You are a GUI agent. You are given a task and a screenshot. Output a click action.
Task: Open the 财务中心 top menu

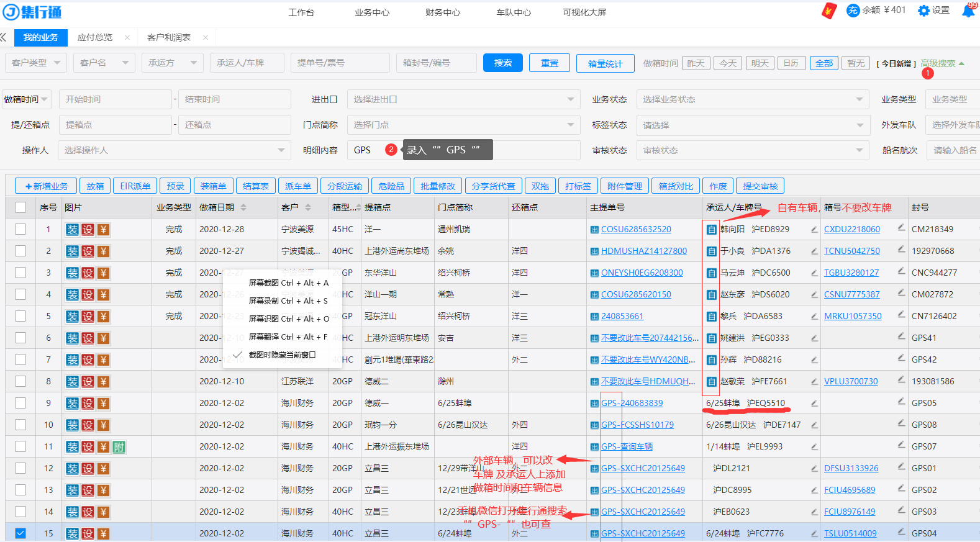[443, 12]
